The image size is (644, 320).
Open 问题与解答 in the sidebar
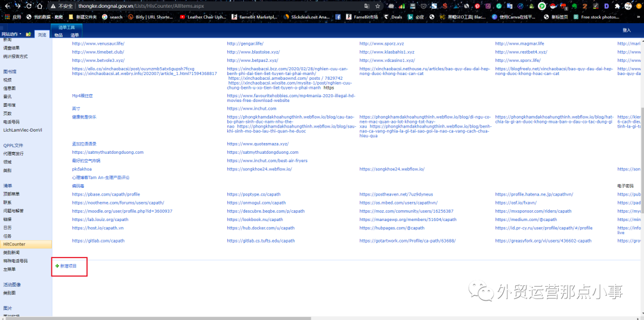coord(14,211)
